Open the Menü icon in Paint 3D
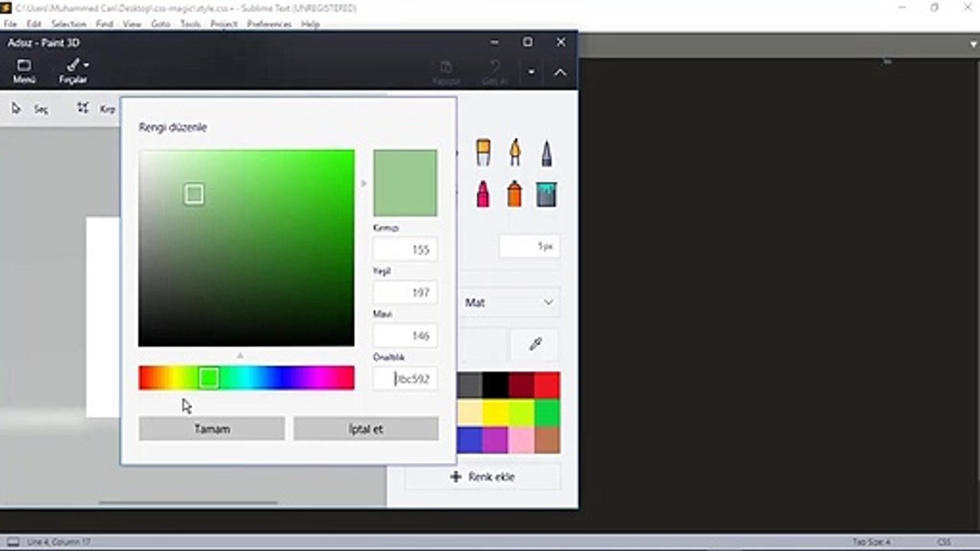This screenshot has height=551, width=980. 24,71
